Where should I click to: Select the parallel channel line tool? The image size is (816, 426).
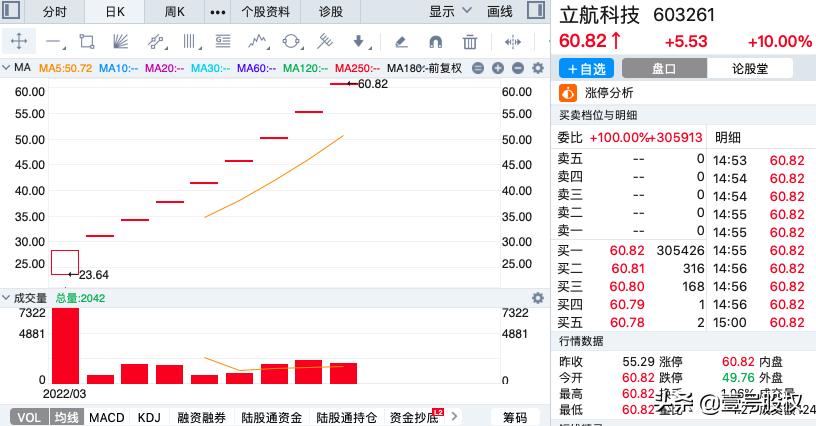pyautogui.click(x=156, y=42)
